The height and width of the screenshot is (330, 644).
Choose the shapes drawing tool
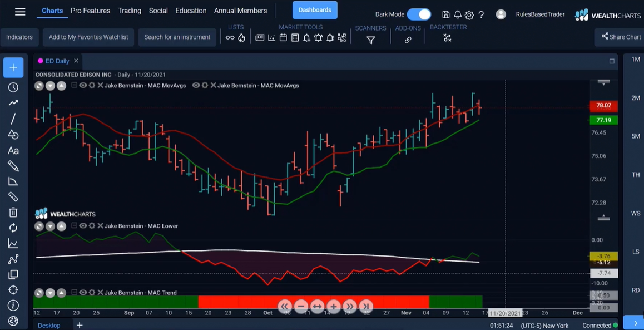click(13, 134)
